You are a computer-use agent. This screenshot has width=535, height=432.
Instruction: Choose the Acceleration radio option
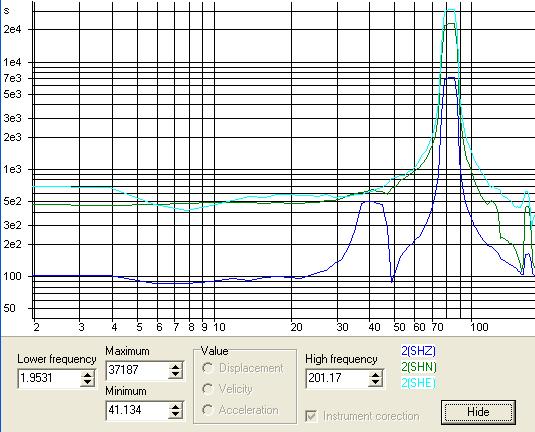208,410
